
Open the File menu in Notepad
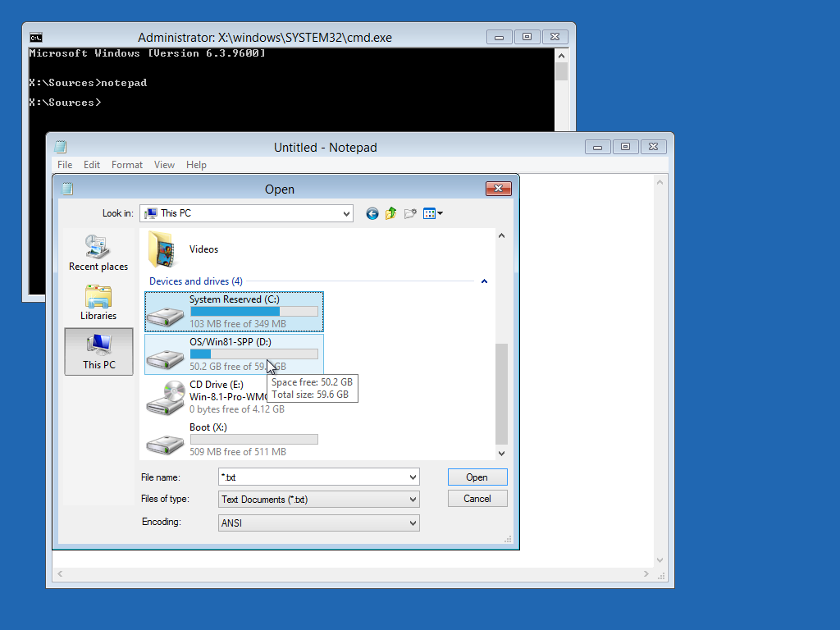(x=65, y=165)
